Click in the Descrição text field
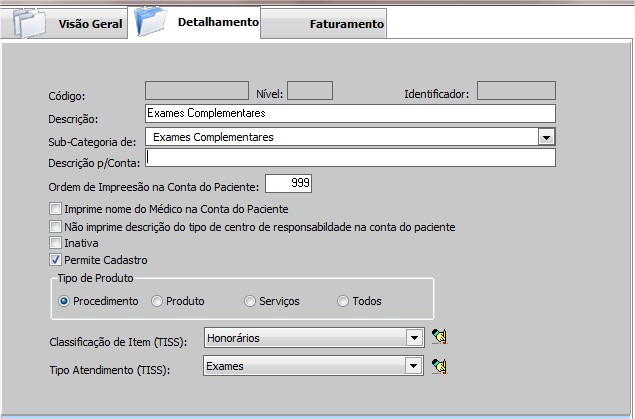This screenshot has width=635, height=419. click(x=350, y=113)
